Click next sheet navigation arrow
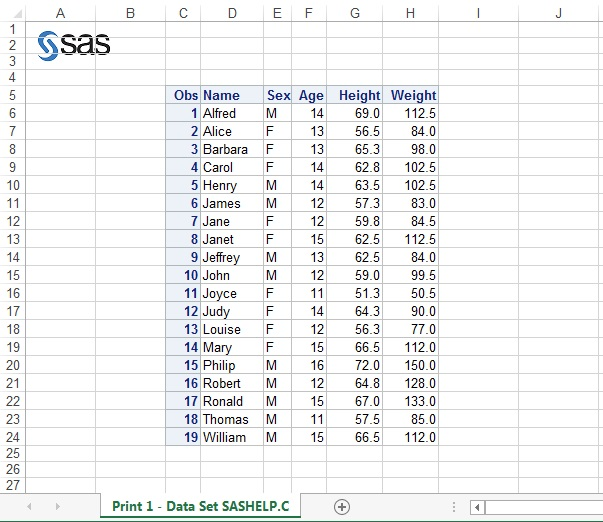Screen dimensions: 603x522 (57, 507)
